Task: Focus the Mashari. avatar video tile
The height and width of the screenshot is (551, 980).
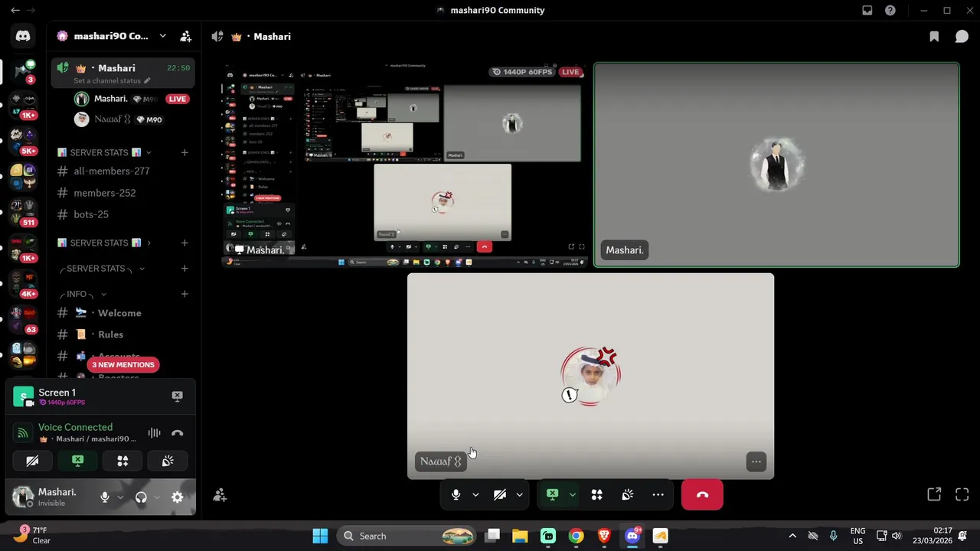Action: pos(776,165)
